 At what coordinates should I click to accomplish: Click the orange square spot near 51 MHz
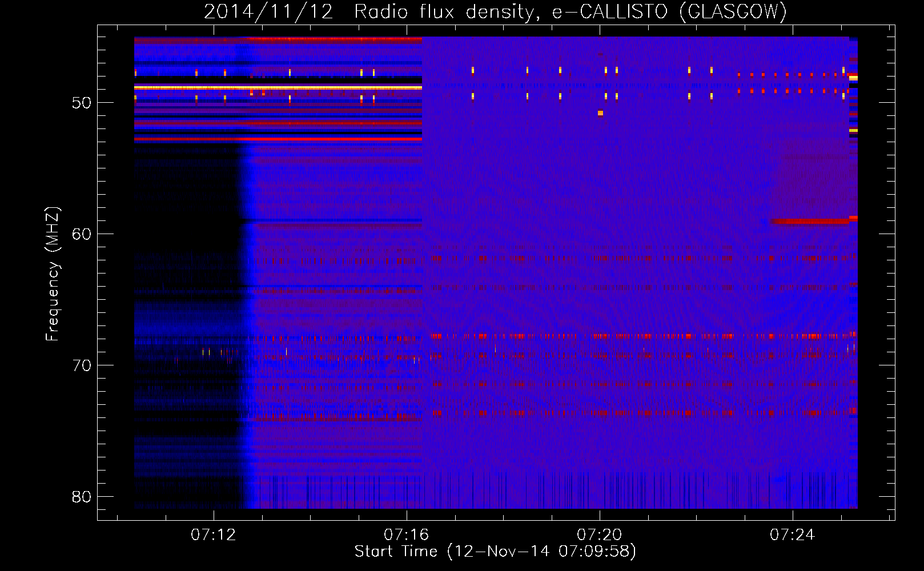pos(600,113)
